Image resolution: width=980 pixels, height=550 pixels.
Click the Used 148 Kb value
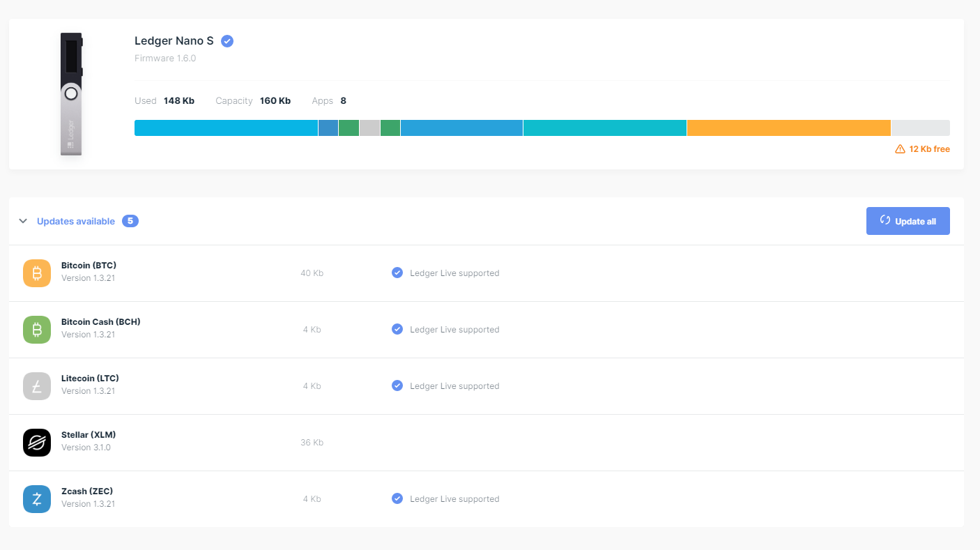click(179, 101)
